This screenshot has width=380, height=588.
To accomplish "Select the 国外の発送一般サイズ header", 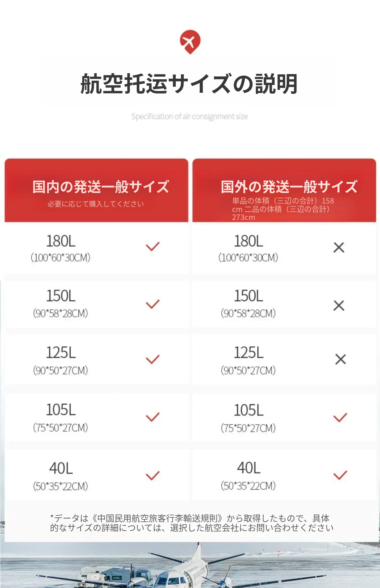I will (x=289, y=187).
